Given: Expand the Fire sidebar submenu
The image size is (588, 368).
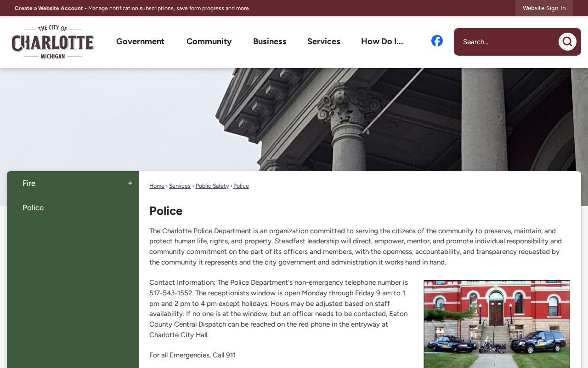Looking at the screenshot, I should [130, 183].
